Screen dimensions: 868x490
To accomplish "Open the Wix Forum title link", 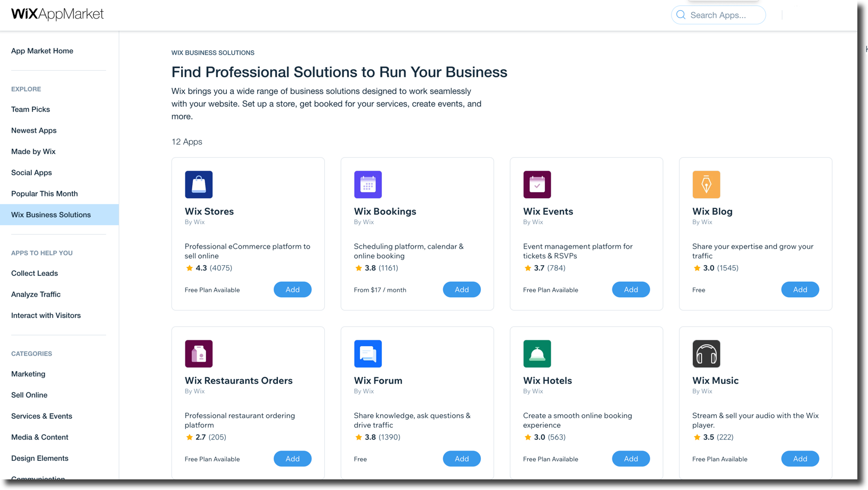I will pyautogui.click(x=378, y=381).
